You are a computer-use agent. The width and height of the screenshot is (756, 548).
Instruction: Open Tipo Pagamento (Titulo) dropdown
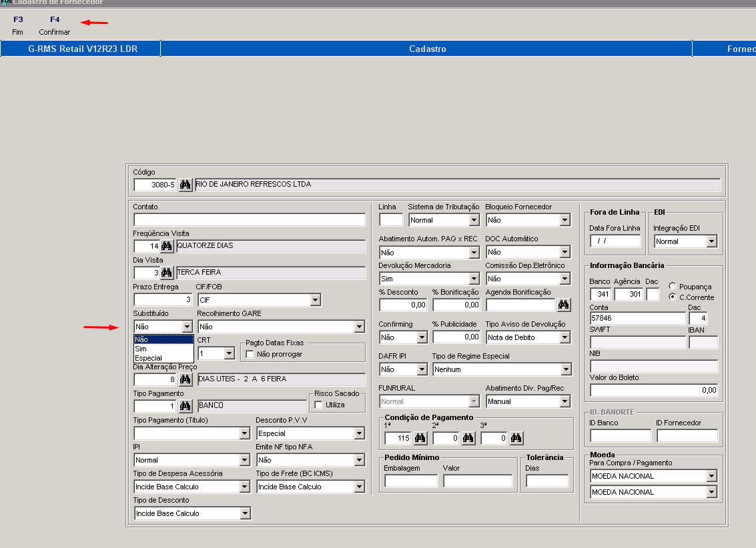click(x=245, y=433)
